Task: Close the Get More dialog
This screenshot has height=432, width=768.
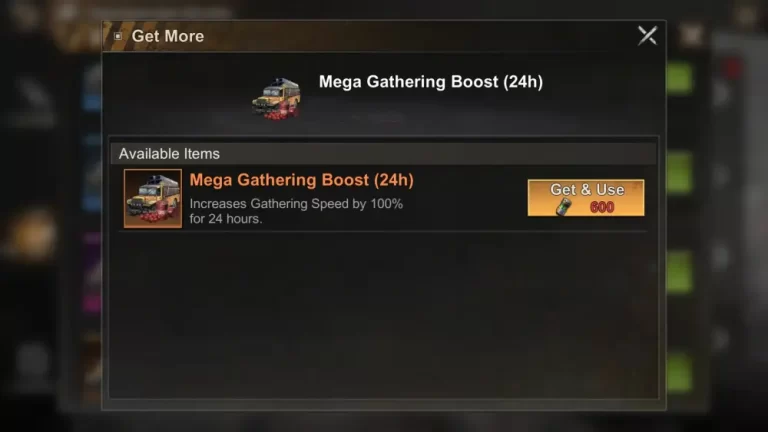Action: pyautogui.click(x=647, y=36)
